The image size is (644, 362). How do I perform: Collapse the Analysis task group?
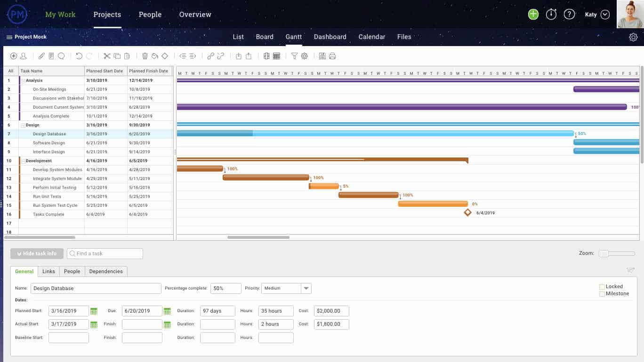click(x=23, y=80)
